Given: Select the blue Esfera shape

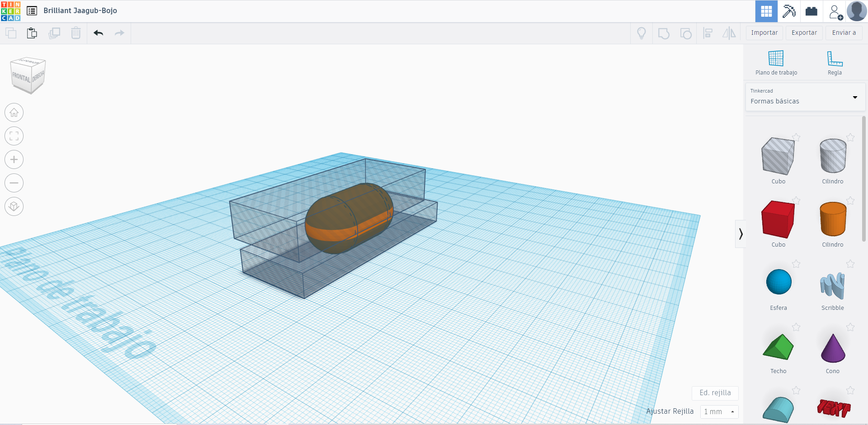Looking at the screenshot, I should click(x=778, y=282).
